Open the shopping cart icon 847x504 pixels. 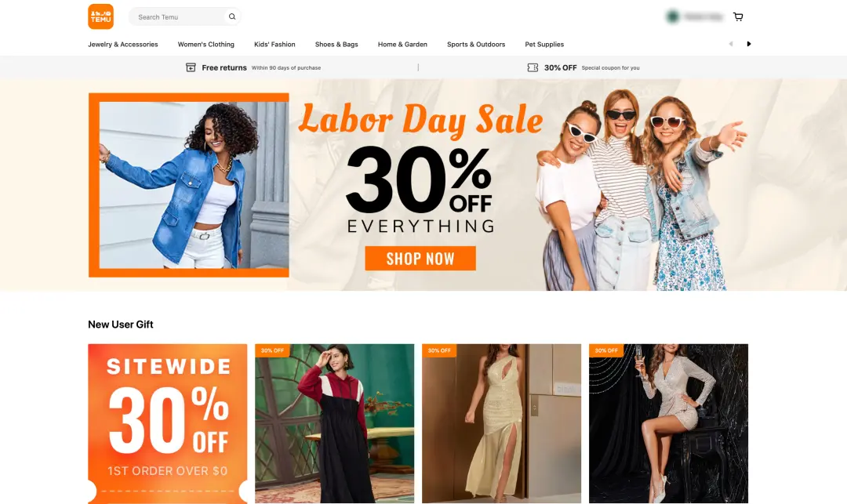(738, 16)
